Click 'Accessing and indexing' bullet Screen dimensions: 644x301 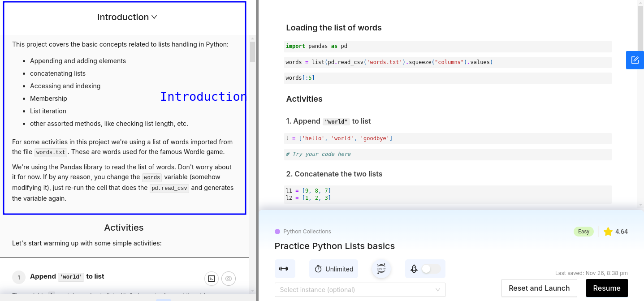pyautogui.click(x=65, y=86)
